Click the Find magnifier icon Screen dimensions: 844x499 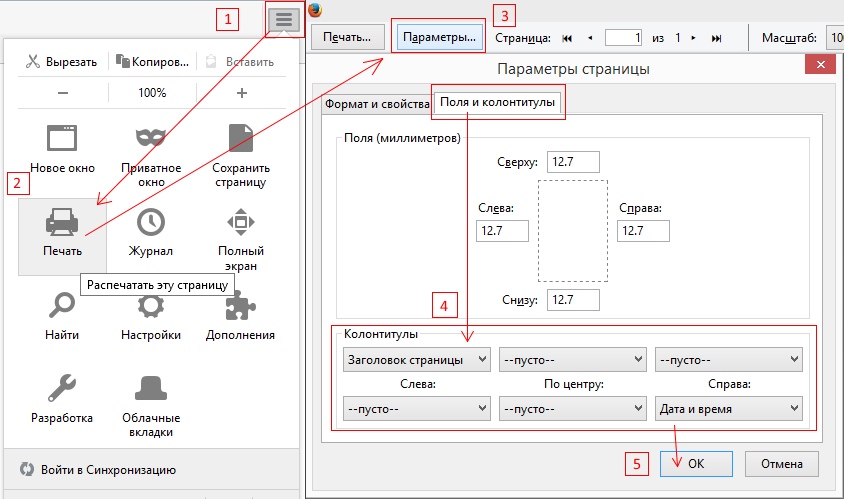point(62,305)
